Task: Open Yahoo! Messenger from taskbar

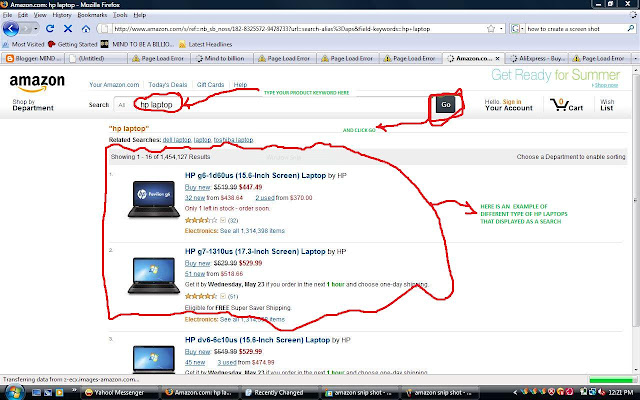Action: (118, 393)
